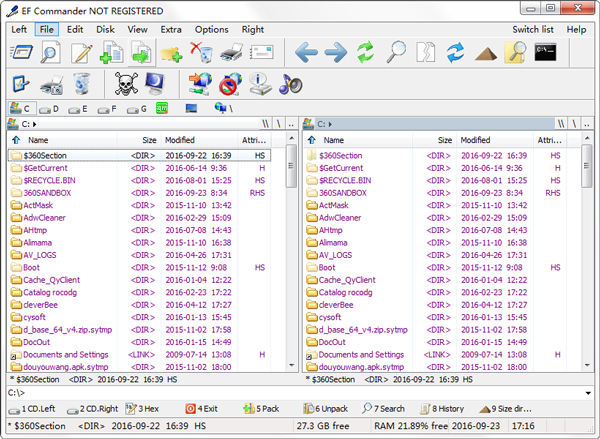Click the left panel vertical scrollbar thumb
This screenshot has height=439, width=600.
pos(291,166)
